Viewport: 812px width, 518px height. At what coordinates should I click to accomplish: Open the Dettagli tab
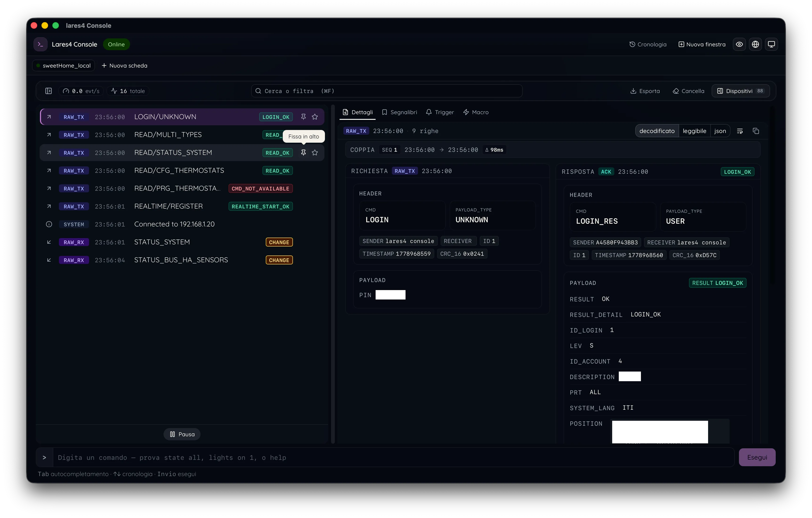click(358, 112)
